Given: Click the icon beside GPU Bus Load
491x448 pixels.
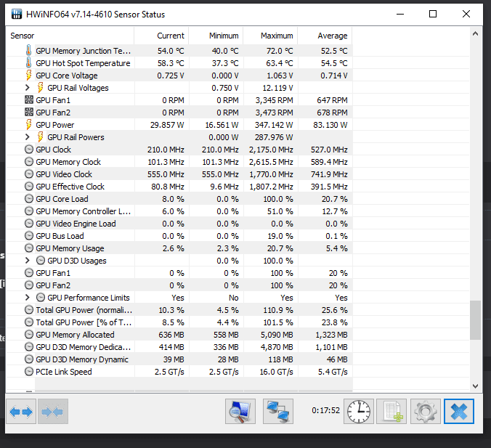Looking at the screenshot, I should [29, 236].
